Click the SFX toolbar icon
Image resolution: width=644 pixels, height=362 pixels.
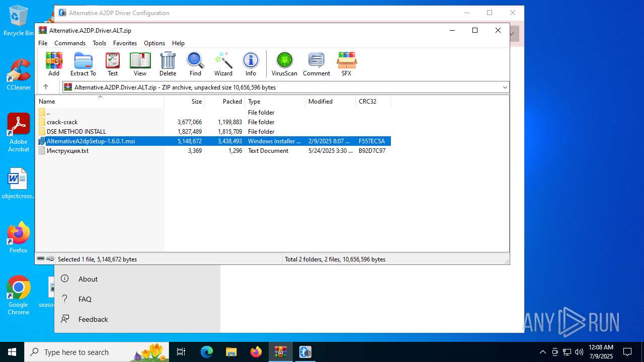tap(346, 64)
